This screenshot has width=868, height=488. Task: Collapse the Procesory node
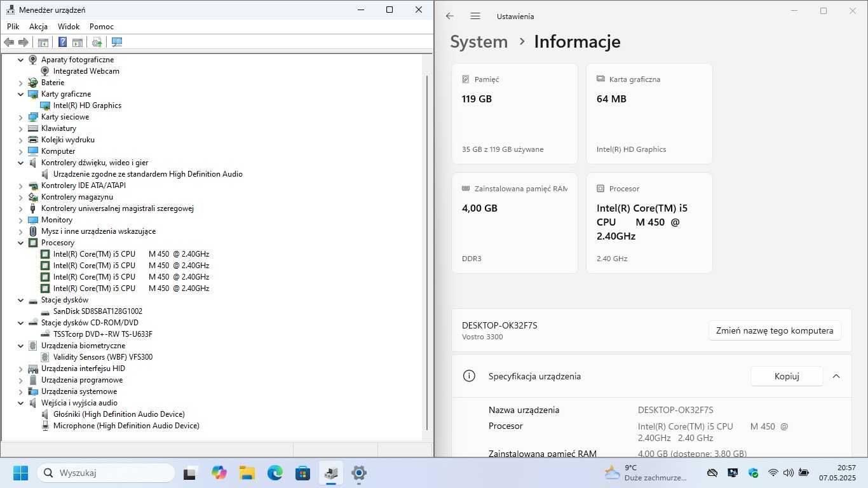pos(20,243)
